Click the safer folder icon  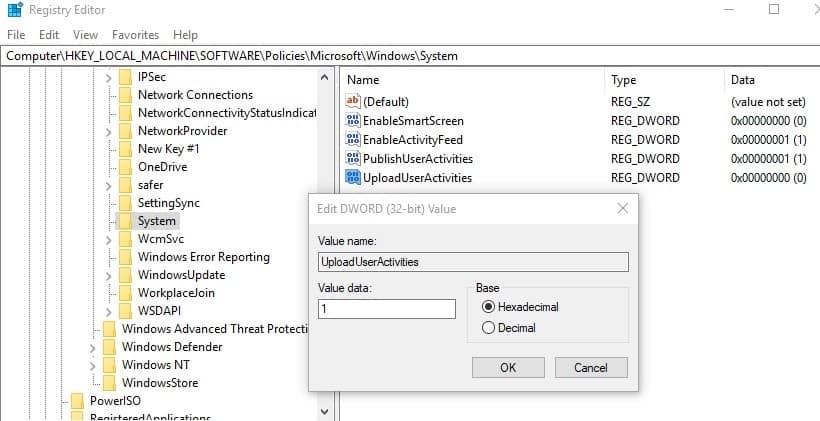125,185
